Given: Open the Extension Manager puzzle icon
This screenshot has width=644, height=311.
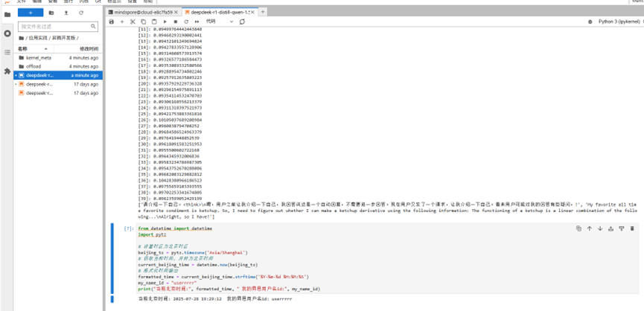Looking at the screenshot, I should [7, 72].
